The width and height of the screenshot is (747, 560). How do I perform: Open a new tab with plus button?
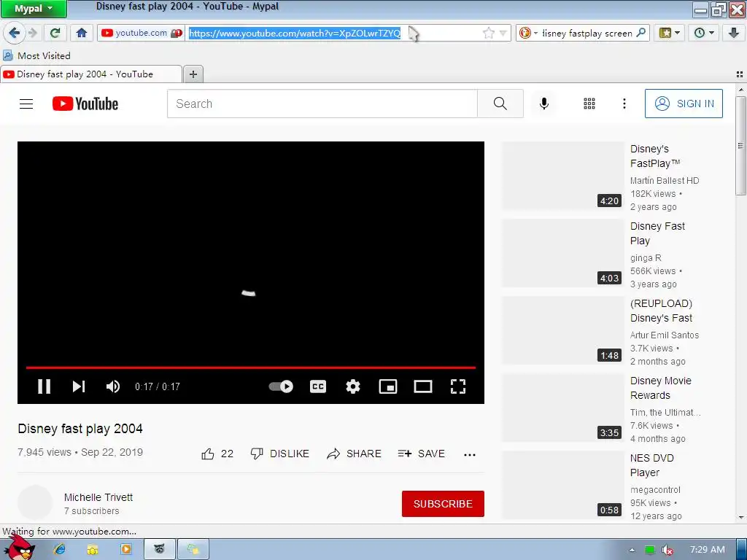[193, 74]
